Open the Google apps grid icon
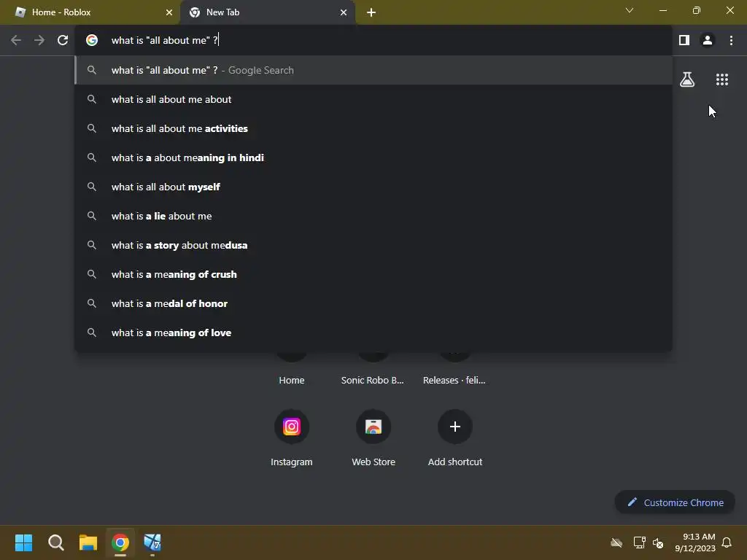Screen dimensions: 747x560 (722, 79)
